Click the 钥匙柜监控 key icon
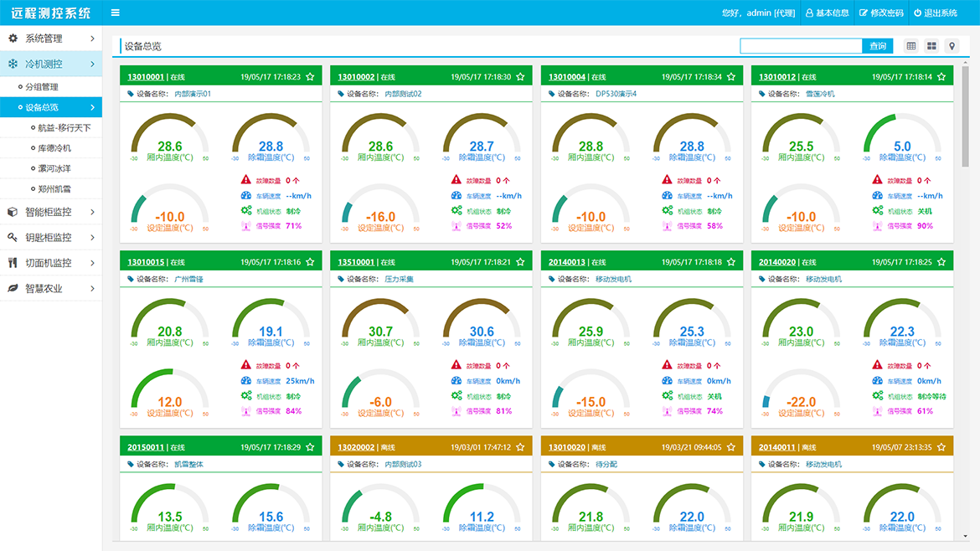 click(13, 238)
